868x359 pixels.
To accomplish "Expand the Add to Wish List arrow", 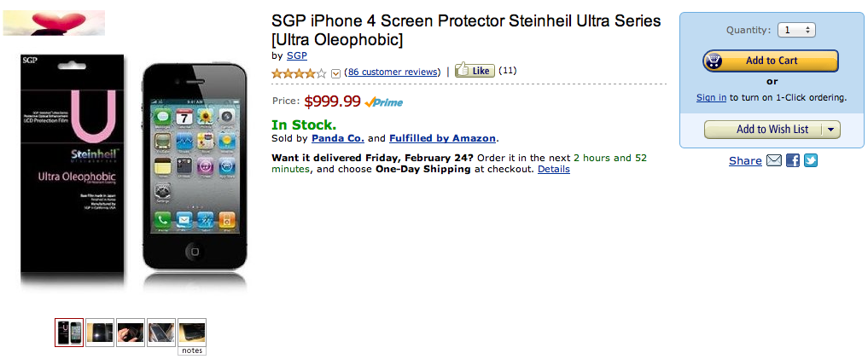I will pyautogui.click(x=831, y=130).
